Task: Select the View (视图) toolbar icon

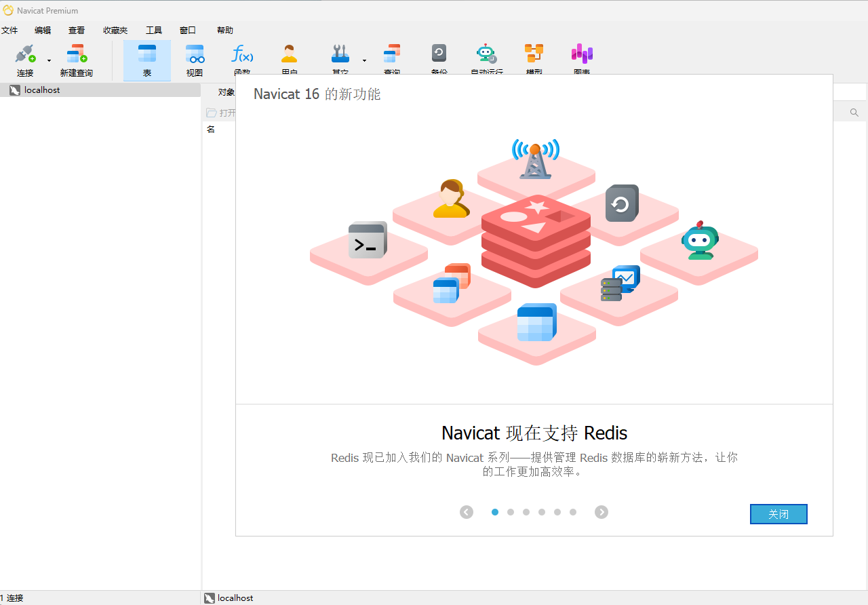Action: click(195, 54)
